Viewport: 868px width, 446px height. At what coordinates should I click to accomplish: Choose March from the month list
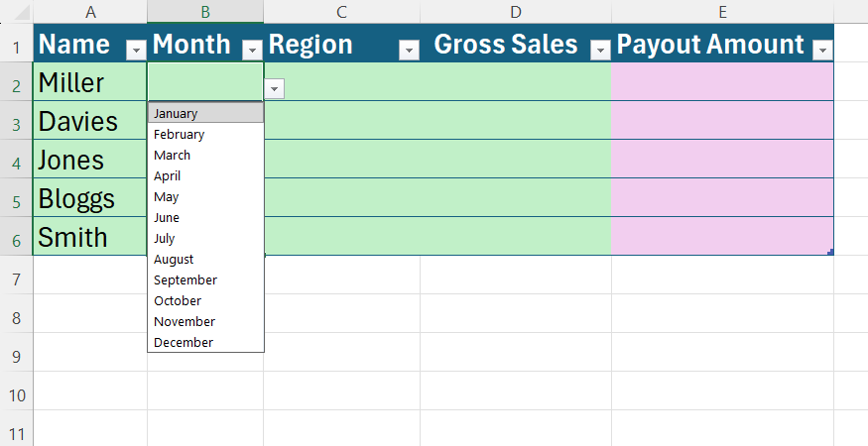[x=205, y=155]
